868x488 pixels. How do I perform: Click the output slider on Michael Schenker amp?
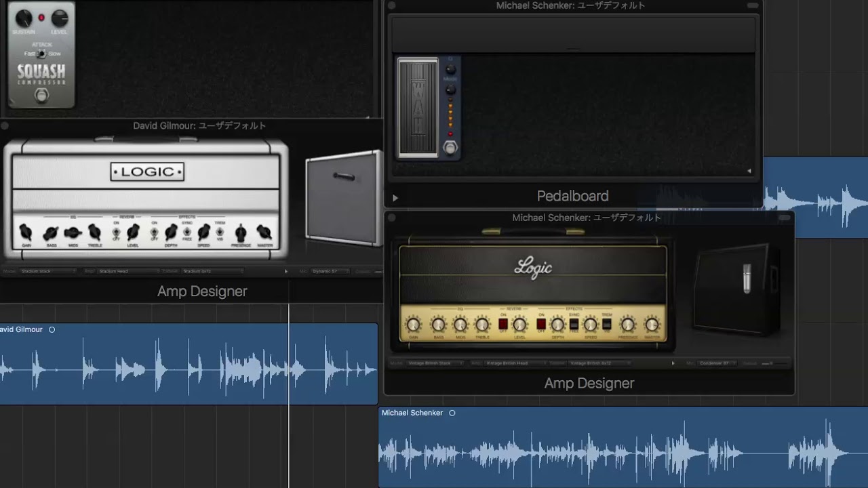tap(773, 363)
